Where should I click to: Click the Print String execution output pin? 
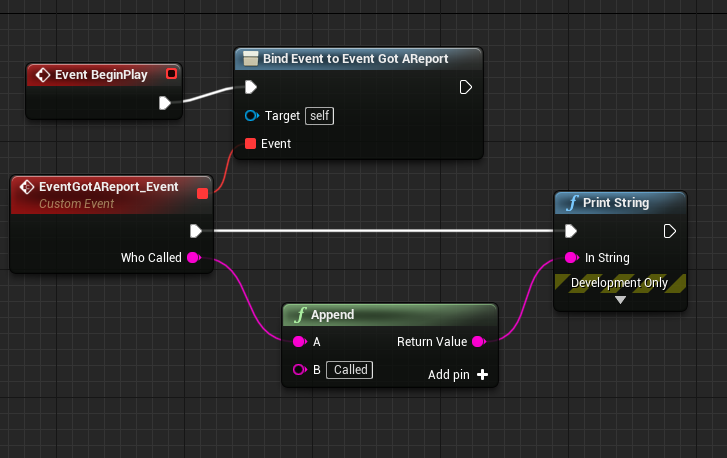(x=670, y=231)
